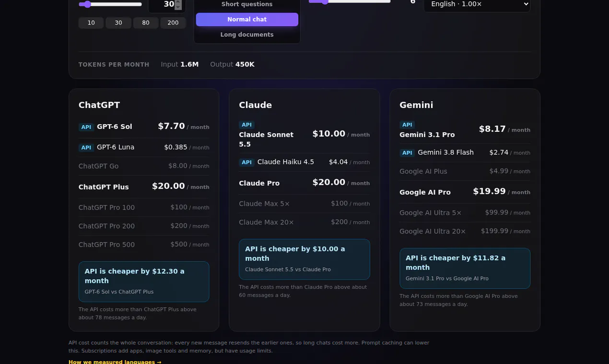Click the Claude Max 20× row label
Image resolution: width=609 pixels, height=364 pixels.
point(266,223)
